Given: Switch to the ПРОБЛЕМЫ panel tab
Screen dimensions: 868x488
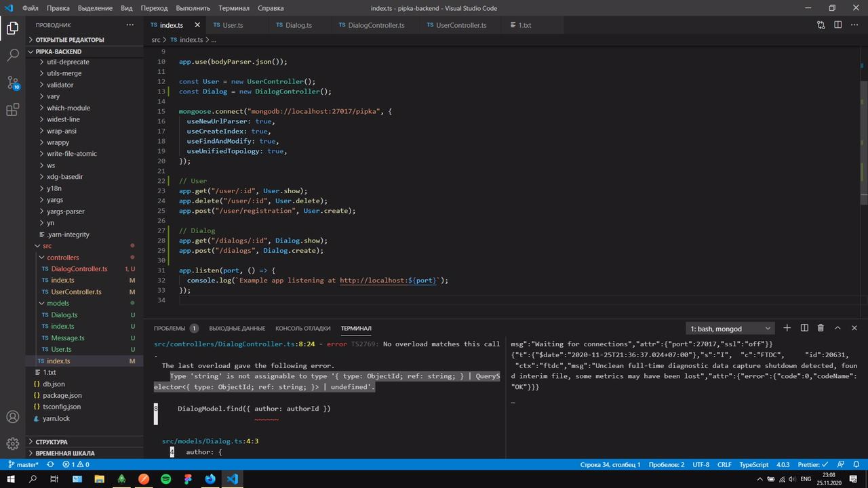Looking at the screenshot, I should pyautogui.click(x=170, y=328).
